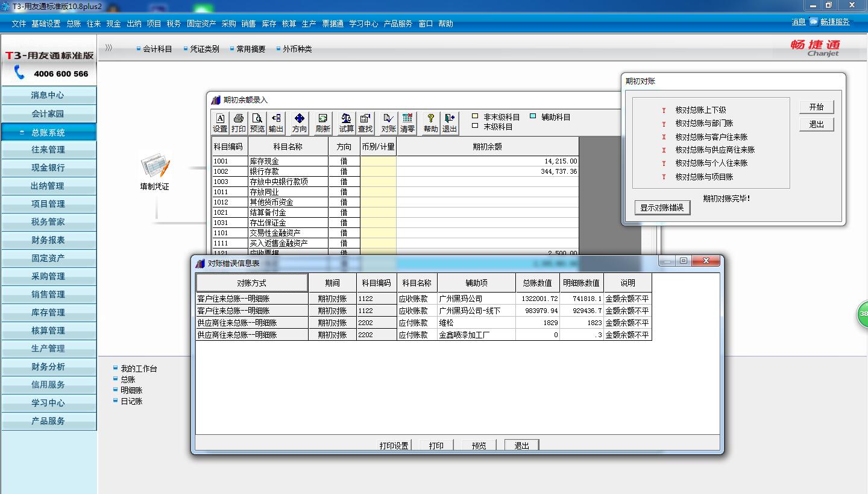Click the 清零 clear toolbar icon
The image size is (868, 494).
(x=407, y=123)
